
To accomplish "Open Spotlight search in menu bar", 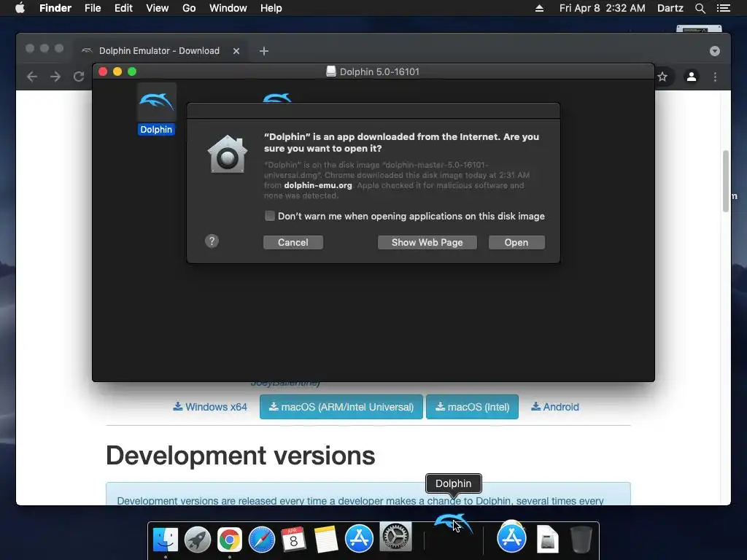I will pos(700,8).
